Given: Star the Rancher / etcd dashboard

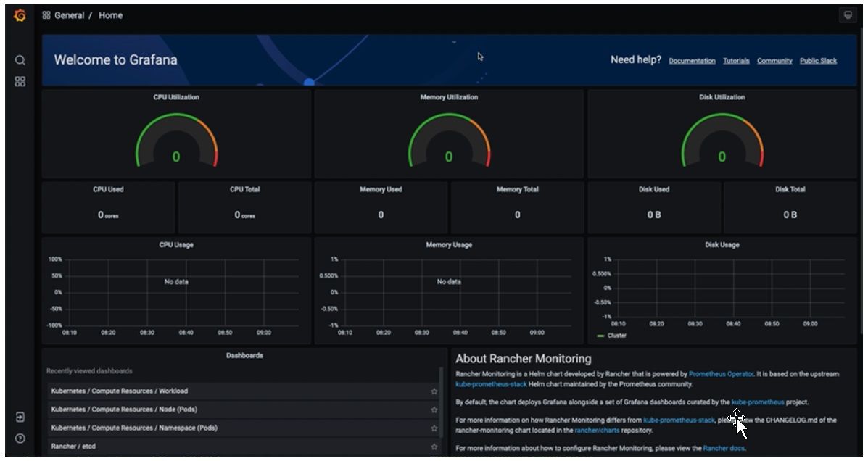Looking at the screenshot, I should [x=434, y=447].
